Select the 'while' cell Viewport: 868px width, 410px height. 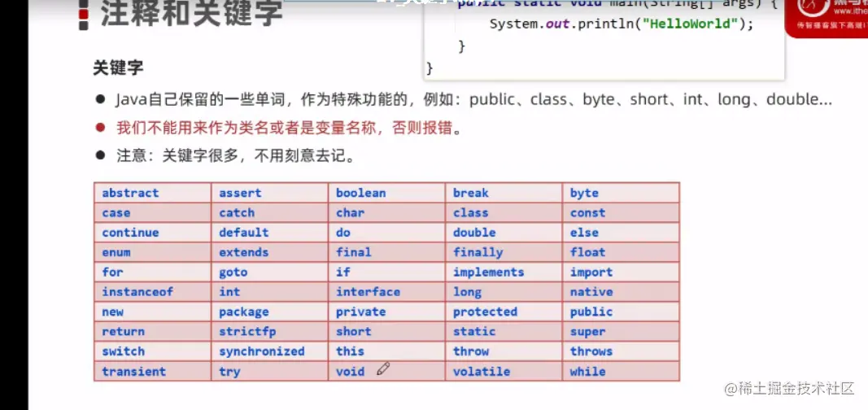622,371
